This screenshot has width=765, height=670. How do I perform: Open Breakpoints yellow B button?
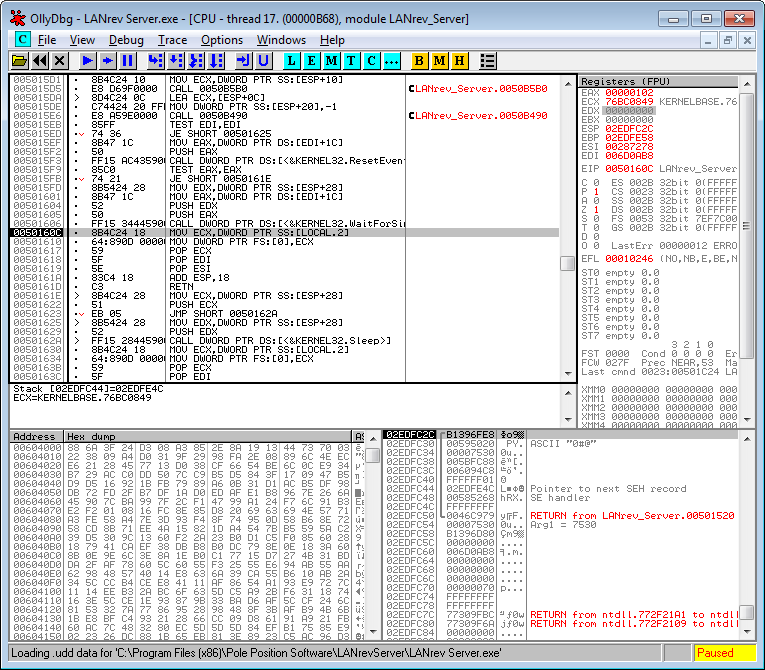pos(419,61)
